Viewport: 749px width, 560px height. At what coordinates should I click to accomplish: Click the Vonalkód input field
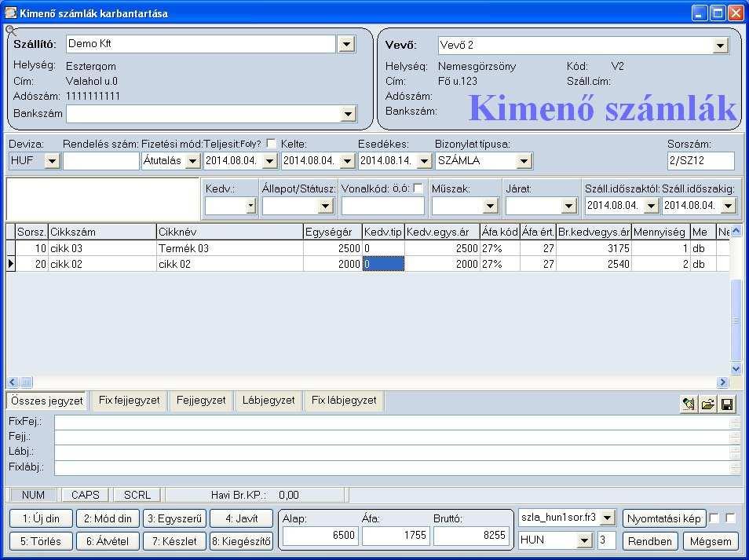[x=382, y=207]
